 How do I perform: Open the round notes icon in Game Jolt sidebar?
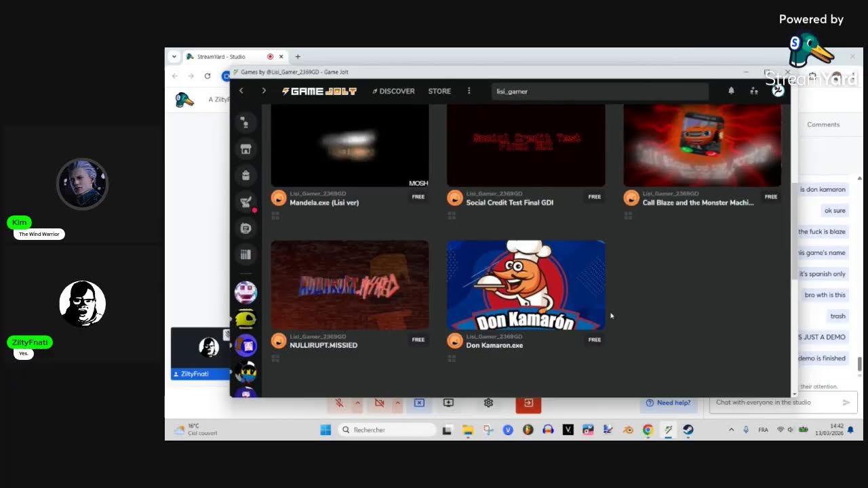point(245,228)
